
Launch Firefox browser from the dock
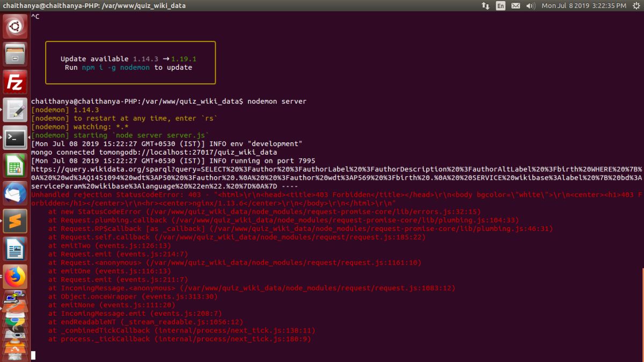(x=15, y=277)
